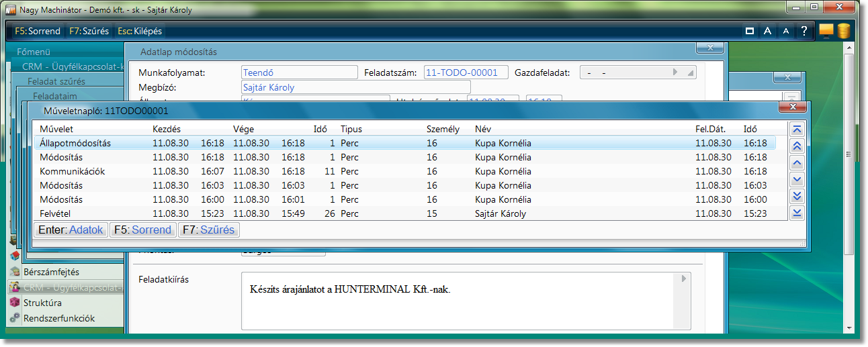
Task: Click the Kezdés column header
Action: coord(167,129)
